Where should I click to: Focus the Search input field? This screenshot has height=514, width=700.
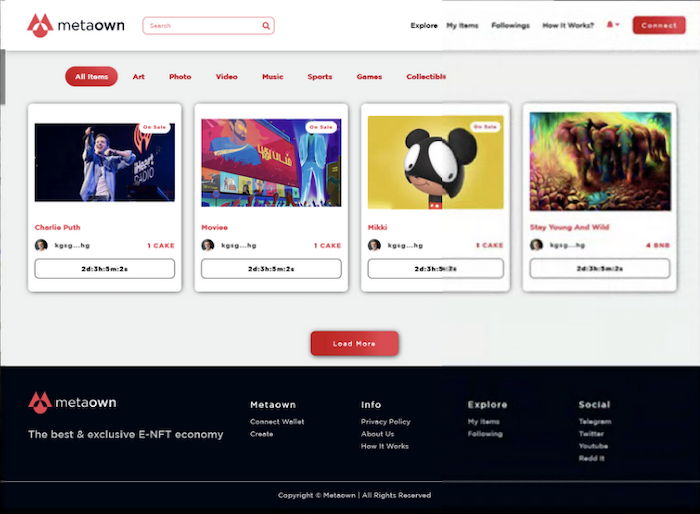point(202,26)
